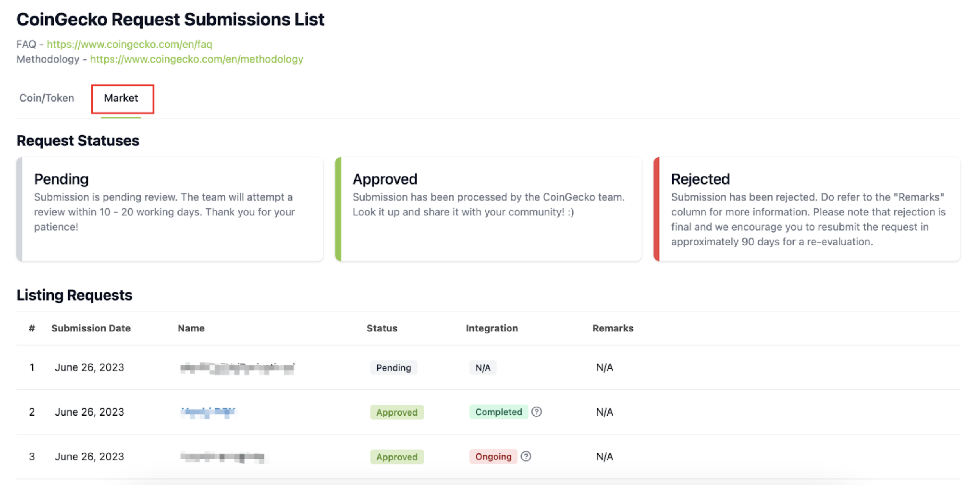Click the Pending status card heading
The image size is (980, 498).
pos(61,179)
